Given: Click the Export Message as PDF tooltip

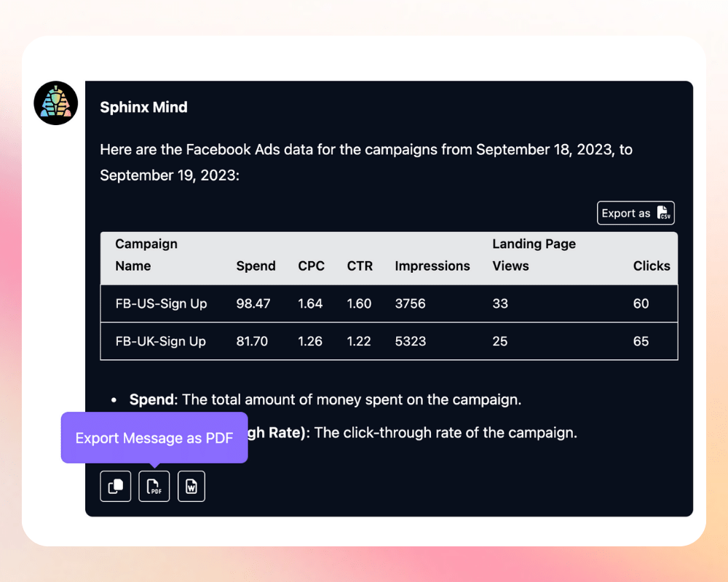Looking at the screenshot, I should click(x=154, y=437).
